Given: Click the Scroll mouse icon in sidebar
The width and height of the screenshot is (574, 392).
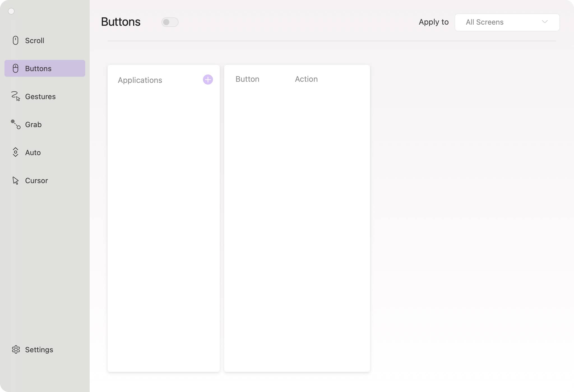Looking at the screenshot, I should click(16, 40).
